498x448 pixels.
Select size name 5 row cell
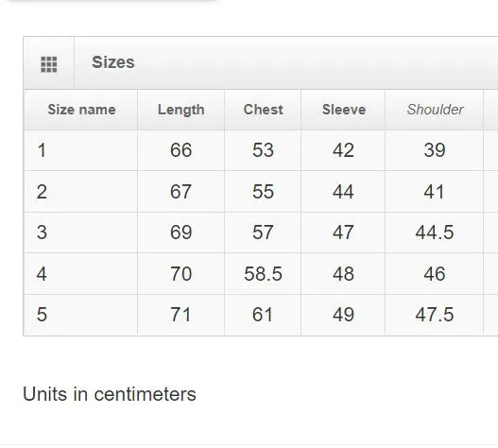(81, 315)
